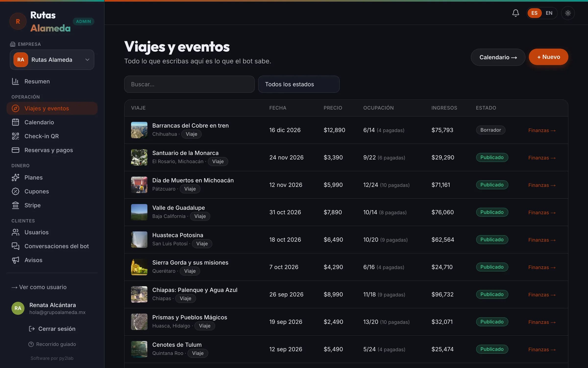Click the Cenotes de Tulum thumbnail
Screen dimensions: 588x368
pyautogui.click(x=139, y=349)
